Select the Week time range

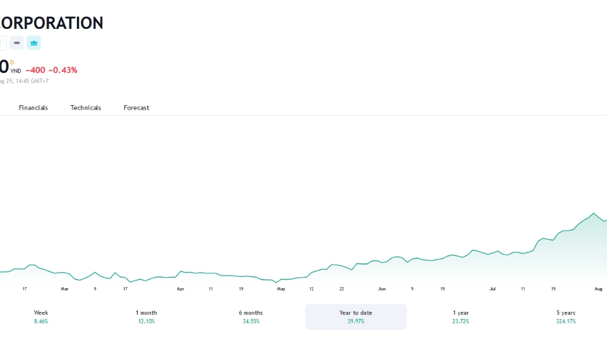pyautogui.click(x=41, y=317)
